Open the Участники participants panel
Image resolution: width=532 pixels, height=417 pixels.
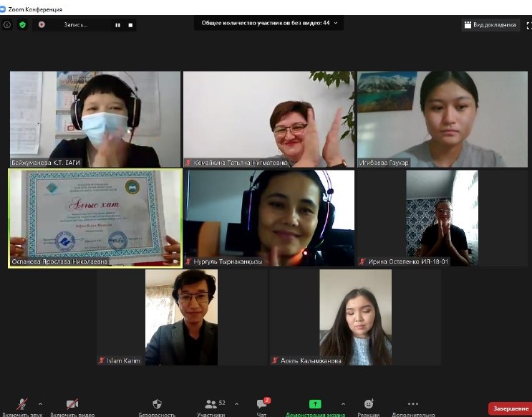211,405
